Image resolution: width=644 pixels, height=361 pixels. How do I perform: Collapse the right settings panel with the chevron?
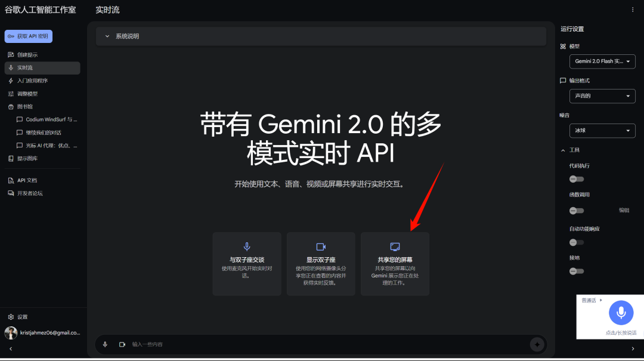tap(633, 348)
